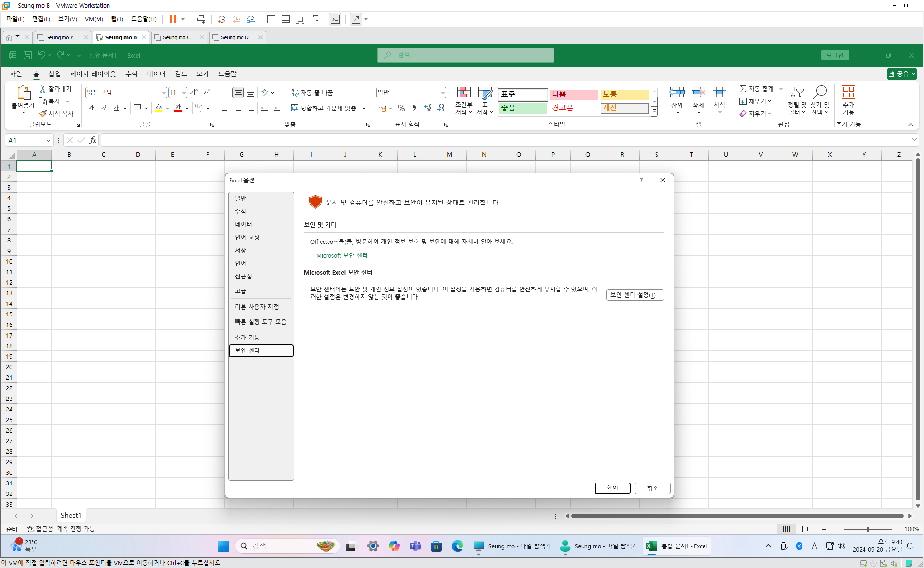Expand the font name dropdown
The image size is (924, 568).
[x=163, y=93]
